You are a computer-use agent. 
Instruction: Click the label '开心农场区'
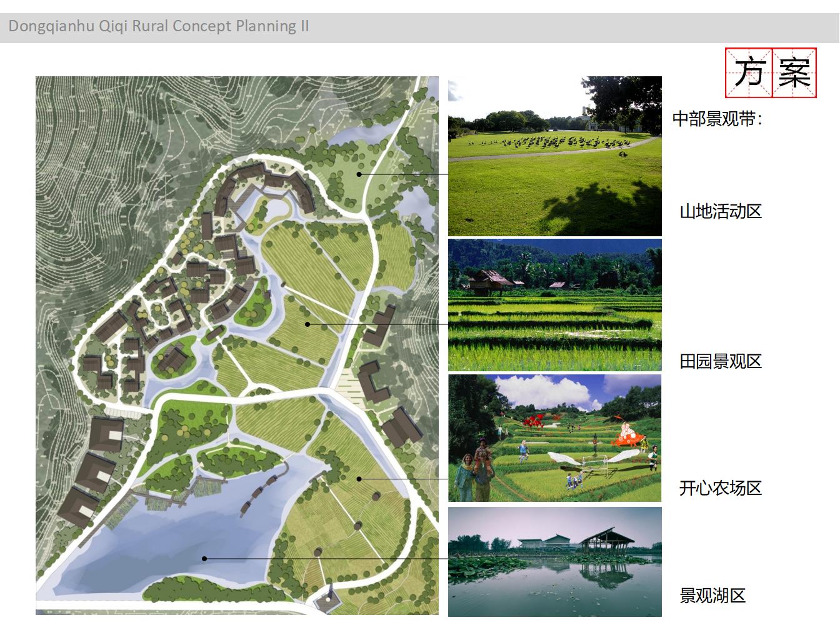pyautogui.click(x=721, y=488)
